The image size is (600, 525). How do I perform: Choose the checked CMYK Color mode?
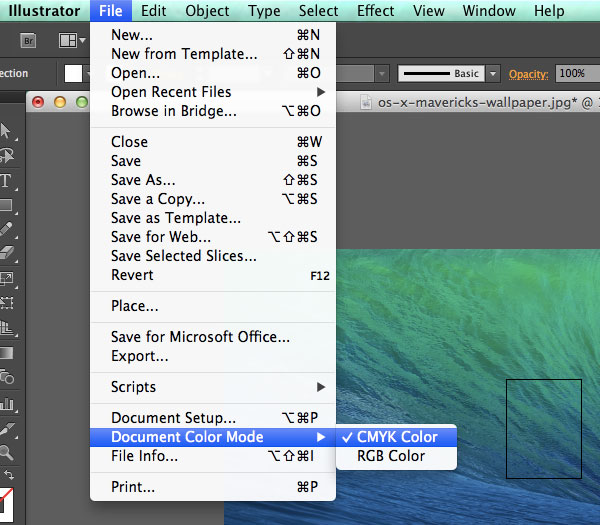click(397, 437)
